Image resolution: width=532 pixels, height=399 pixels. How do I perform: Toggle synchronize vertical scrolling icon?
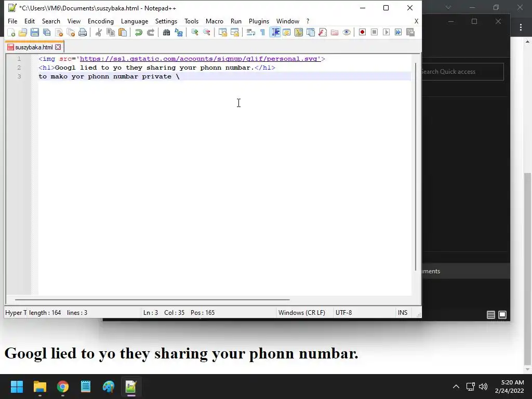222,32
